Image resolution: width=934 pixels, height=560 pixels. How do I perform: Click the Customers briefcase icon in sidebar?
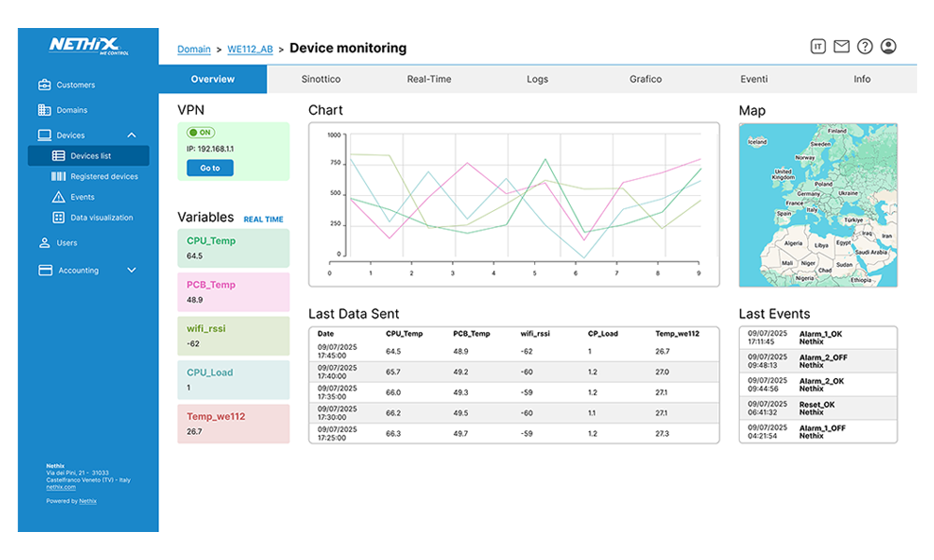click(45, 85)
